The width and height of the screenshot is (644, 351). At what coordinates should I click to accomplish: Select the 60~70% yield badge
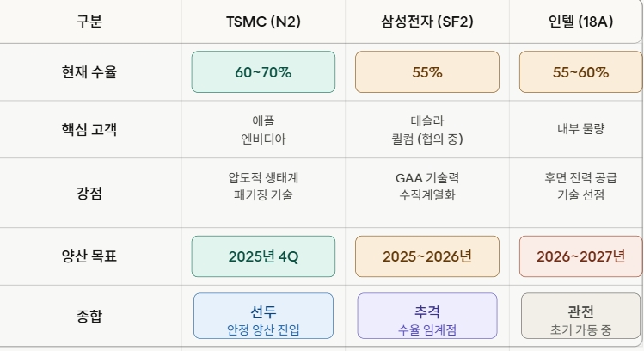(263, 72)
